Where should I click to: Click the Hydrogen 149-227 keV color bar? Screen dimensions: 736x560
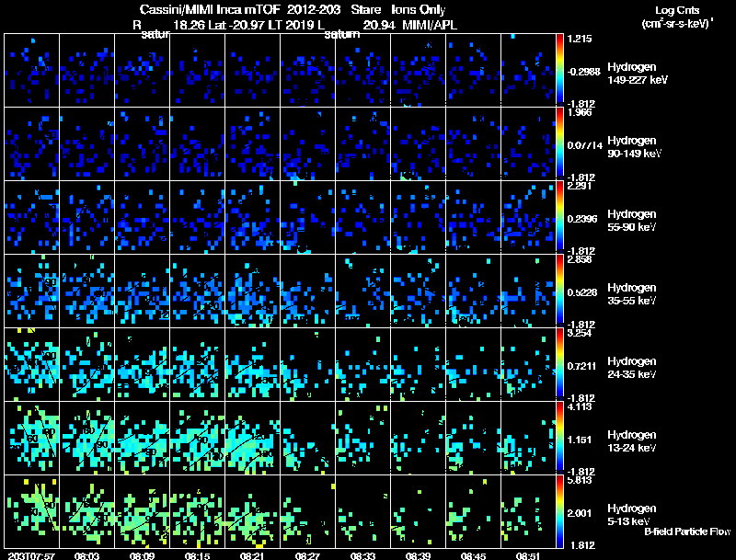pos(559,70)
